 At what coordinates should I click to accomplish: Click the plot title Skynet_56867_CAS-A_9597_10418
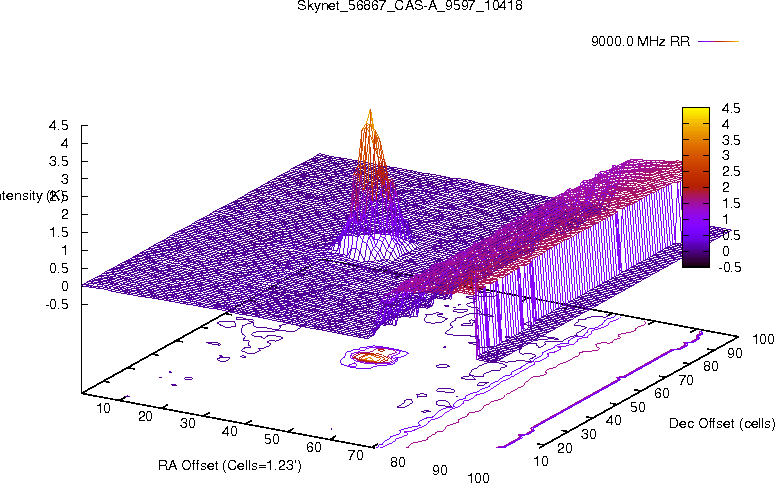[410, 6]
